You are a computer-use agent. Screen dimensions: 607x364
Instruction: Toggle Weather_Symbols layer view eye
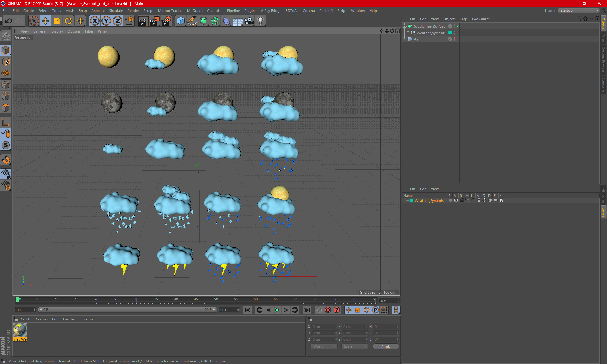coord(456,200)
